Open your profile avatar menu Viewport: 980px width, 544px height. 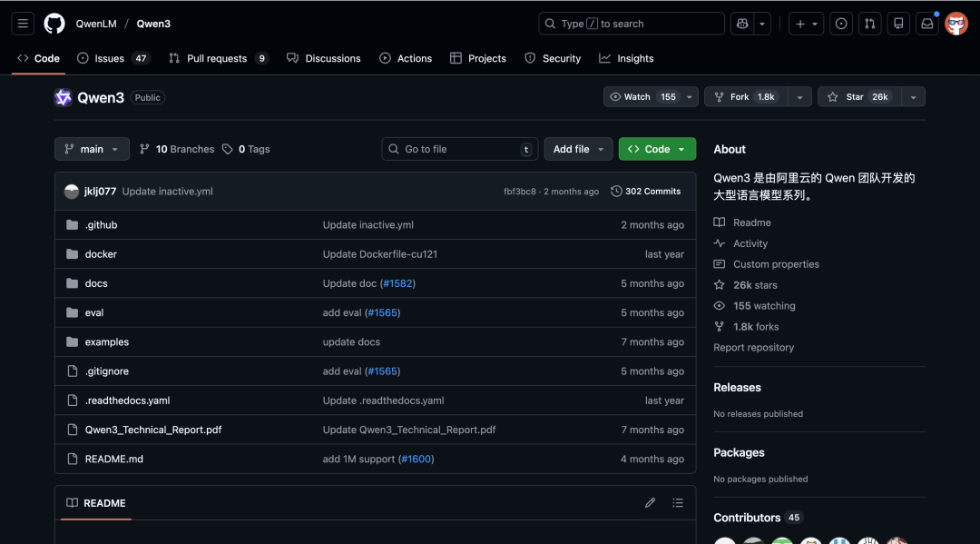pyautogui.click(x=956, y=23)
